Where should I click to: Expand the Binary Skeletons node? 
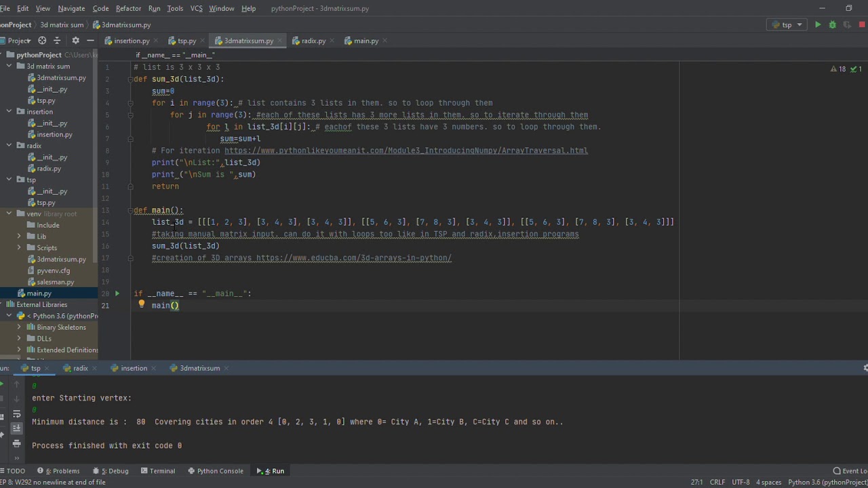point(19,327)
